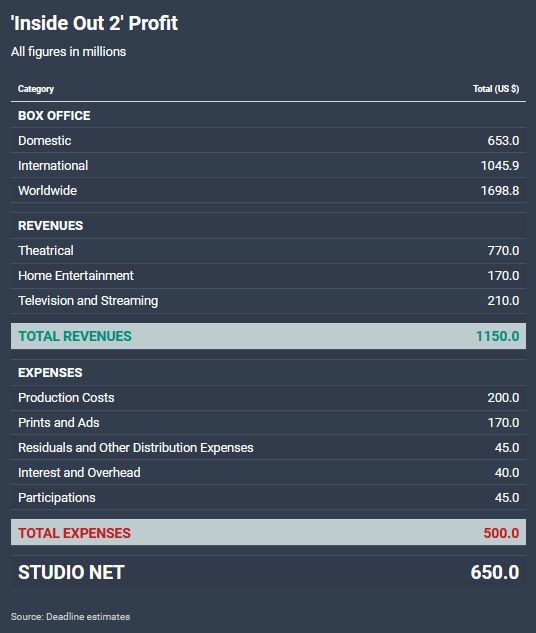Click the Prints and Ads value 170.0
The image size is (536, 633).
point(503,423)
